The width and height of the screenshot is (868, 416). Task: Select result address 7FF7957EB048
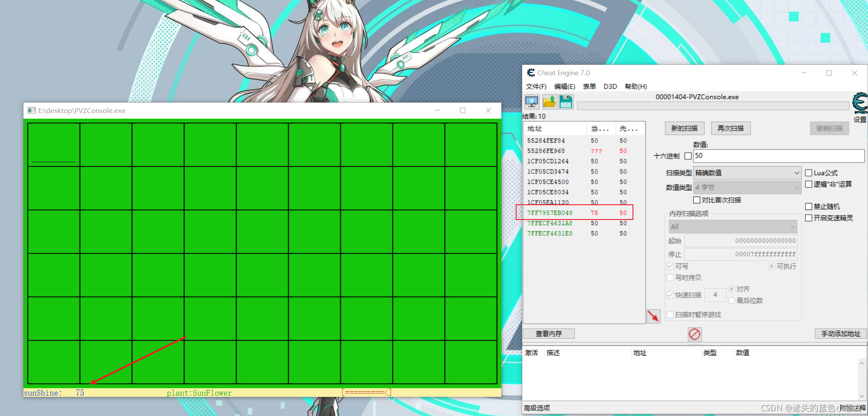pos(550,213)
